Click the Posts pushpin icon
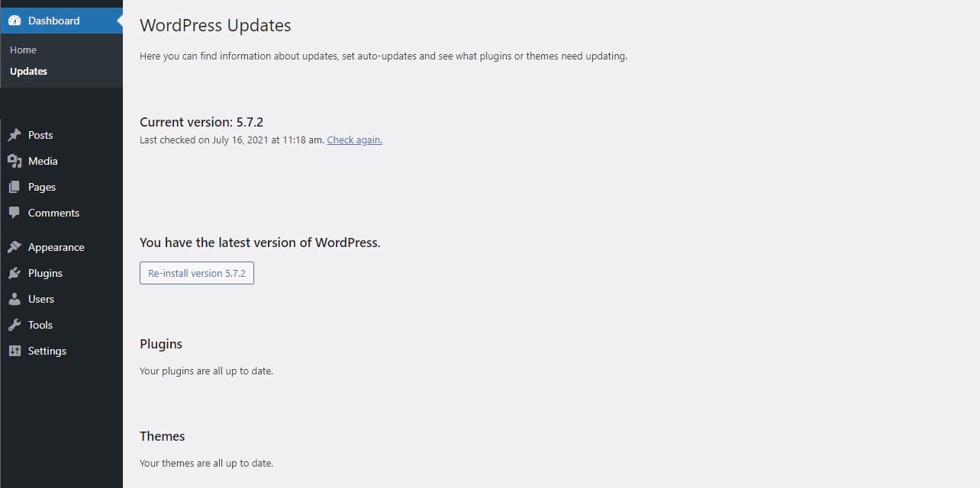980x488 pixels. click(15, 135)
